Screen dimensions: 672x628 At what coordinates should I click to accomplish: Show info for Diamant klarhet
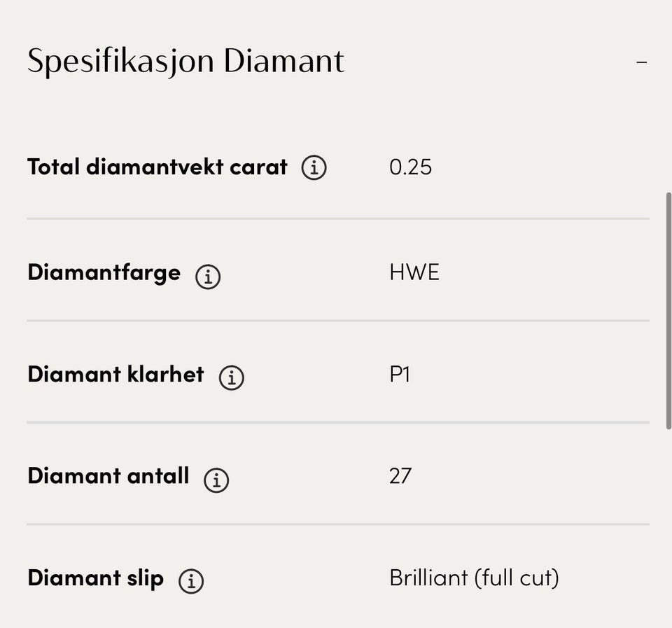click(x=232, y=378)
